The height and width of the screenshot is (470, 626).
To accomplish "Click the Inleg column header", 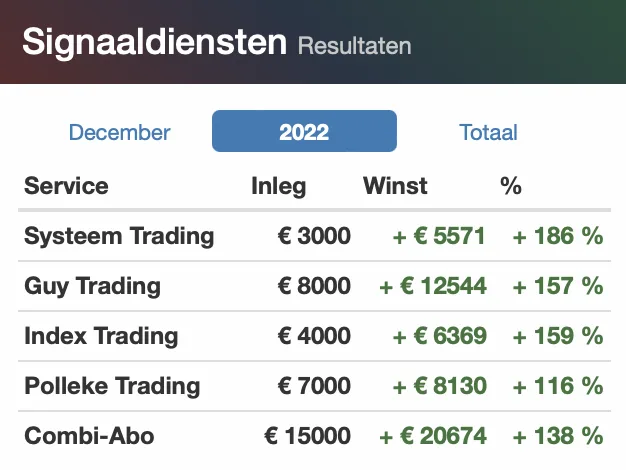I will point(279,186).
